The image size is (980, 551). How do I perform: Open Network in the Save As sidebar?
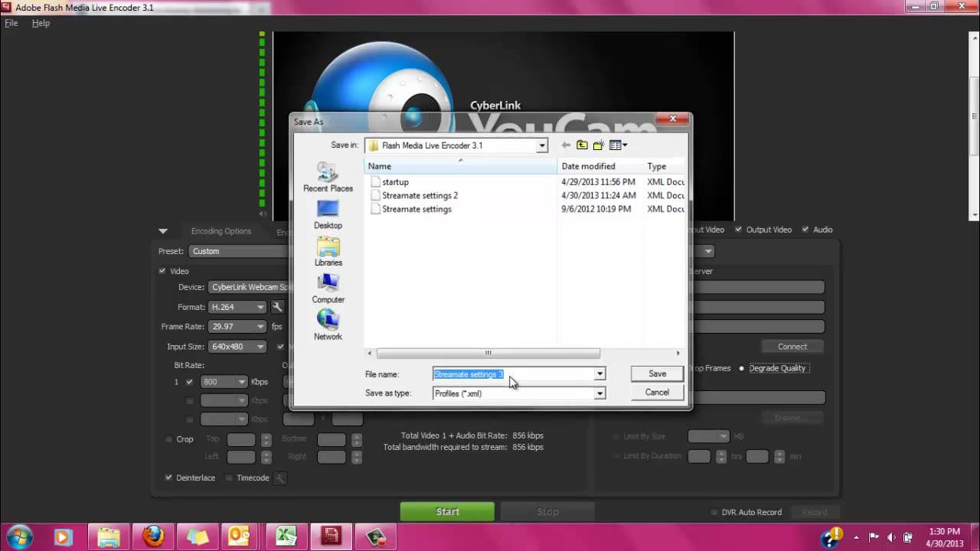[328, 325]
